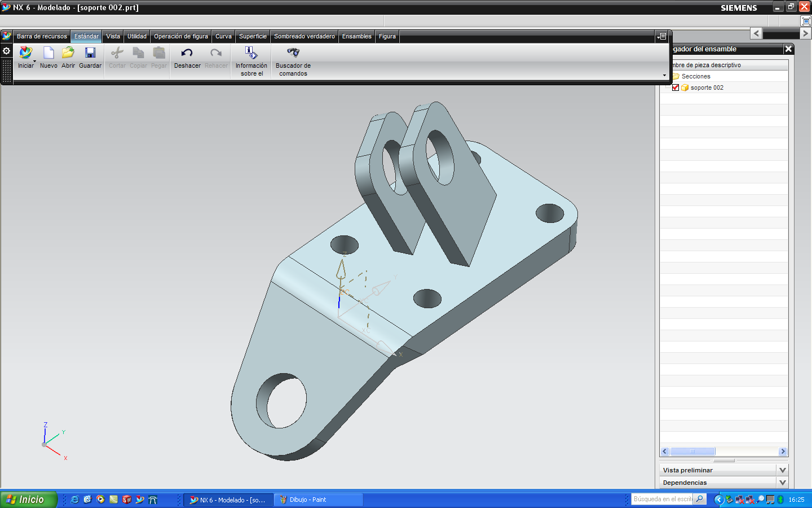Select the Secciones tree row
The height and width of the screenshot is (508, 812).
pyautogui.click(x=724, y=76)
